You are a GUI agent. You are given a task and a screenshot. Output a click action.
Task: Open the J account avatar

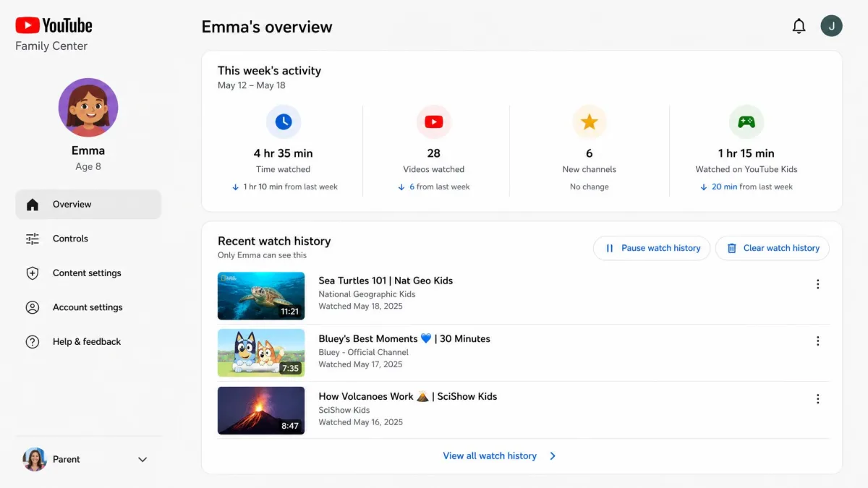coord(831,26)
